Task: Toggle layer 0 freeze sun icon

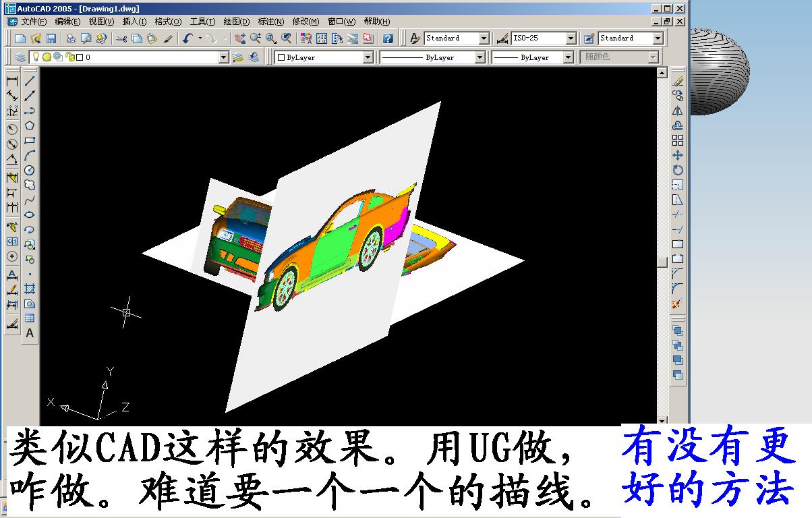Action: pos(47,57)
